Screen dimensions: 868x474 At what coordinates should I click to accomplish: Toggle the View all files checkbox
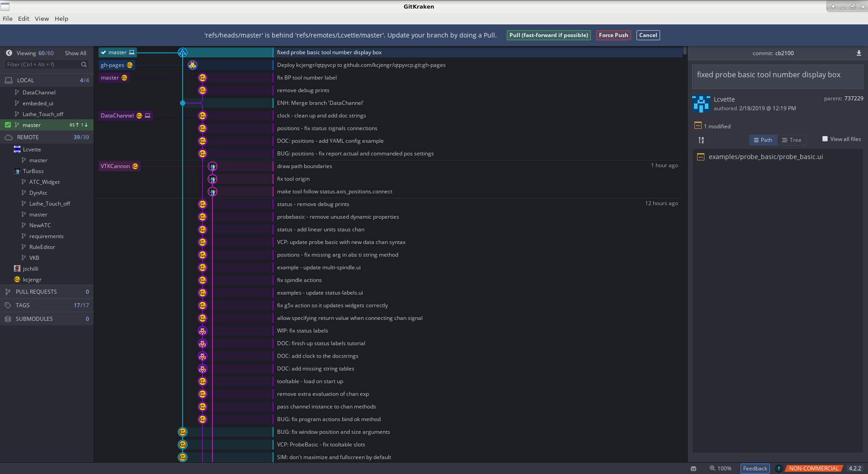pos(825,139)
